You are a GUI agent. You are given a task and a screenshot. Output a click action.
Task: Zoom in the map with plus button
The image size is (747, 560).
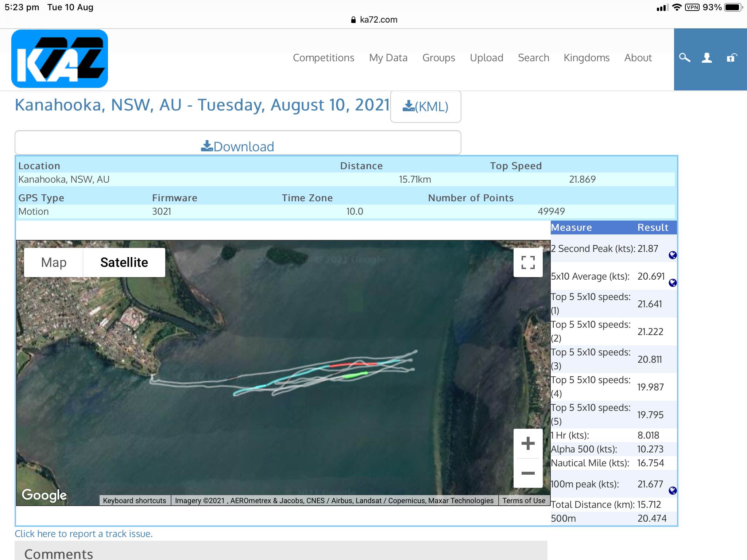528,444
